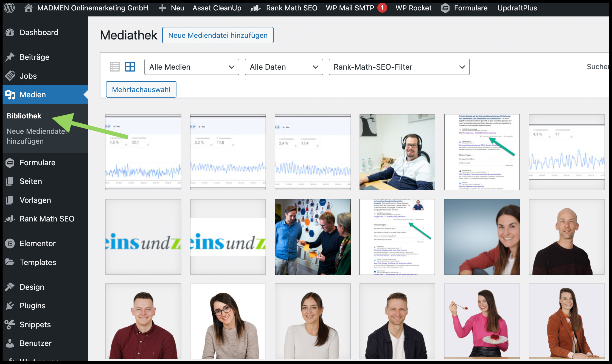This screenshot has width=612, height=364.
Task: Open Plugins in sidebar
Action: click(x=33, y=306)
